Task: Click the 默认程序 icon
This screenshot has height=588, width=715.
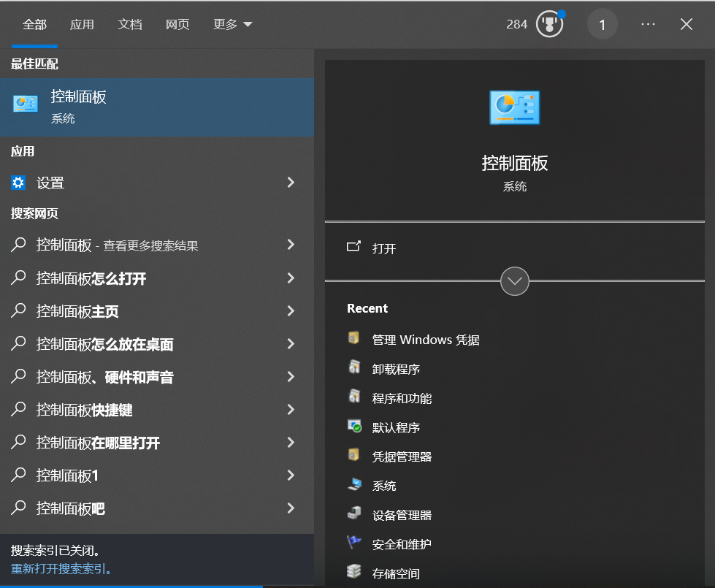Action: point(354,426)
